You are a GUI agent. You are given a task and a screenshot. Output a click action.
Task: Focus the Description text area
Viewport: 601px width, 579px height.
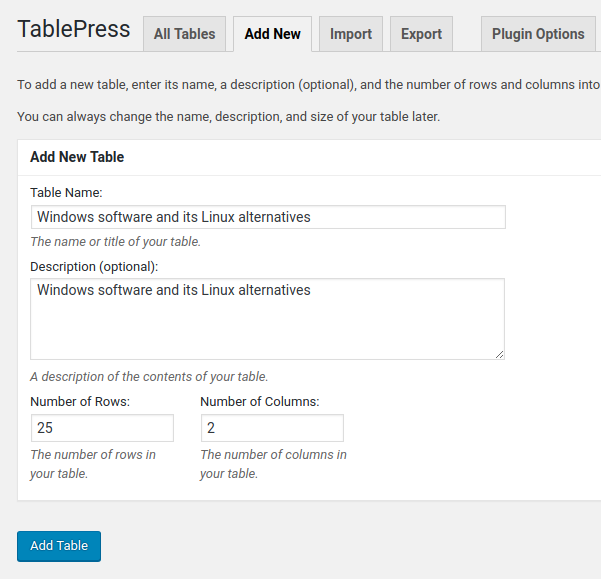(x=268, y=319)
